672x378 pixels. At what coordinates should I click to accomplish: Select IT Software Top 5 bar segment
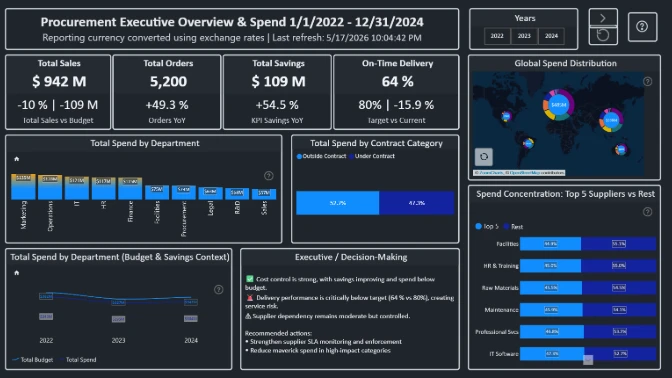[x=552, y=354]
